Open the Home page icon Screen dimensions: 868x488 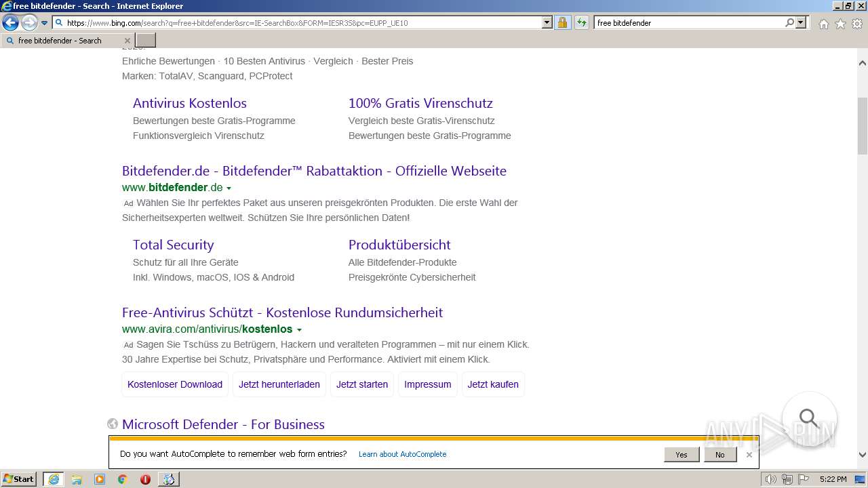pos(823,24)
